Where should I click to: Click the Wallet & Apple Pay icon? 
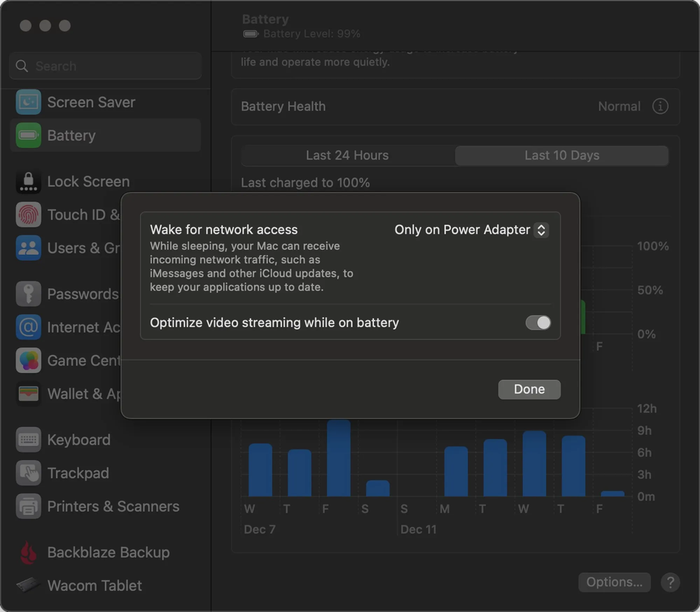(x=28, y=394)
